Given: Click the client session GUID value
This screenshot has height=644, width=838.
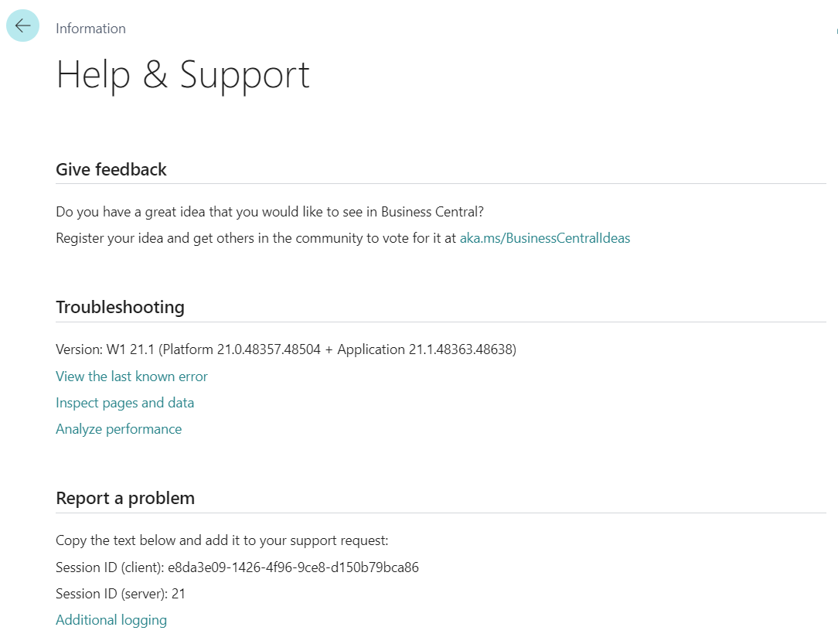Looking at the screenshot, I should [293, 567].
